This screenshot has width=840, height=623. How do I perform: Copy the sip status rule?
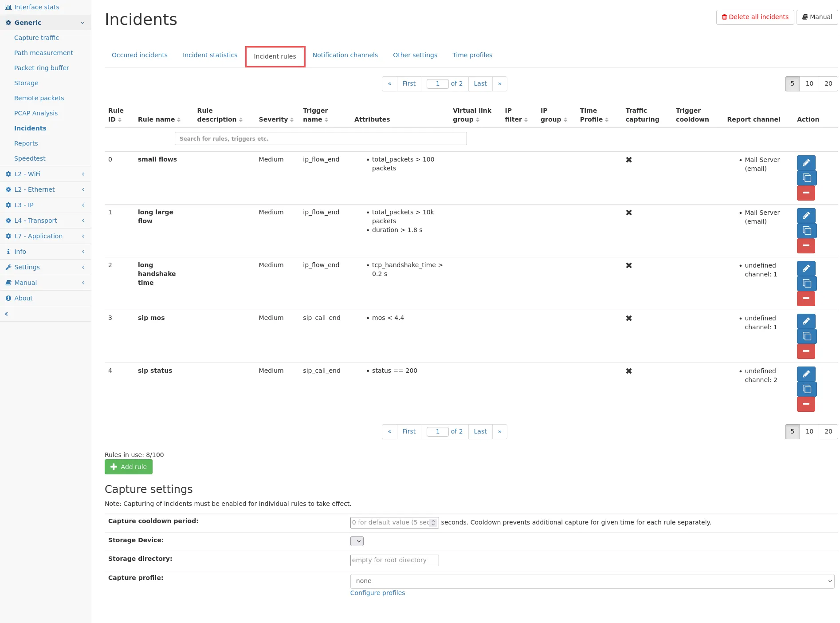[x=806, y=389]
